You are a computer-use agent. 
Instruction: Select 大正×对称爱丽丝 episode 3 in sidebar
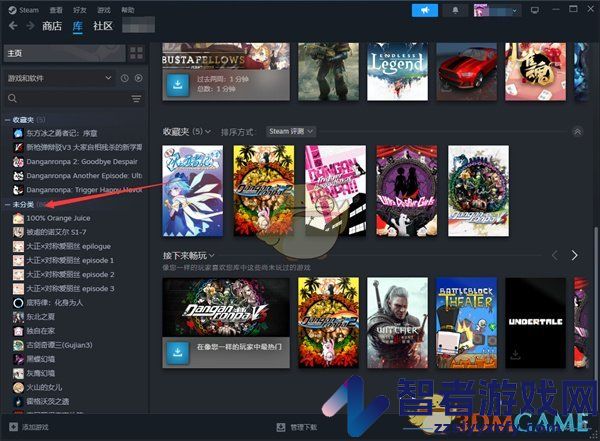pos(70,289)
